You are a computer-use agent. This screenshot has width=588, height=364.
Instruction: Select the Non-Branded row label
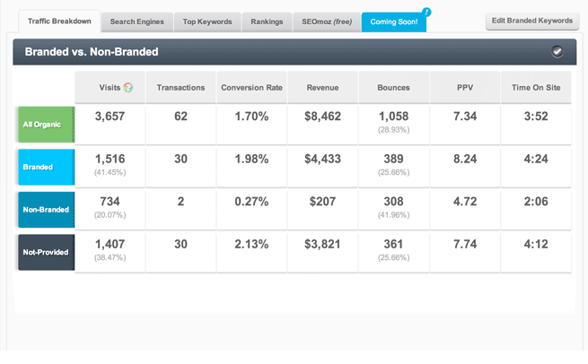(46, 210)
